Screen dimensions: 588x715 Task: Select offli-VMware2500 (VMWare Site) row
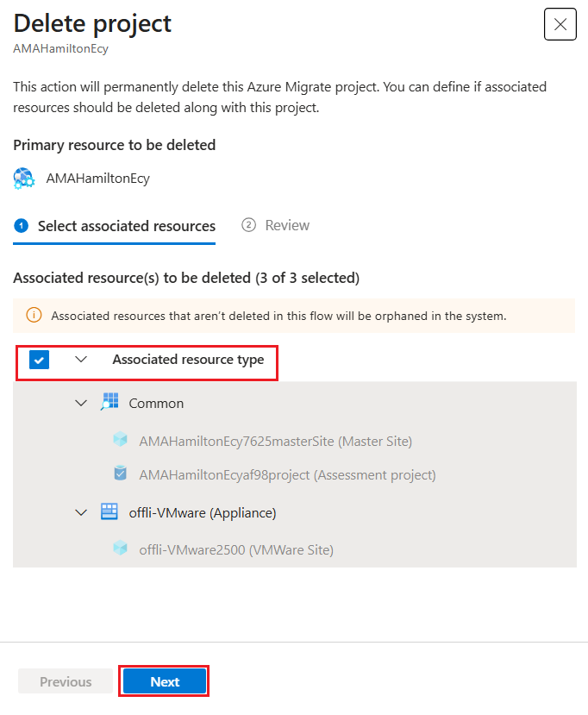pyautogui.click(x=295, y=549)
